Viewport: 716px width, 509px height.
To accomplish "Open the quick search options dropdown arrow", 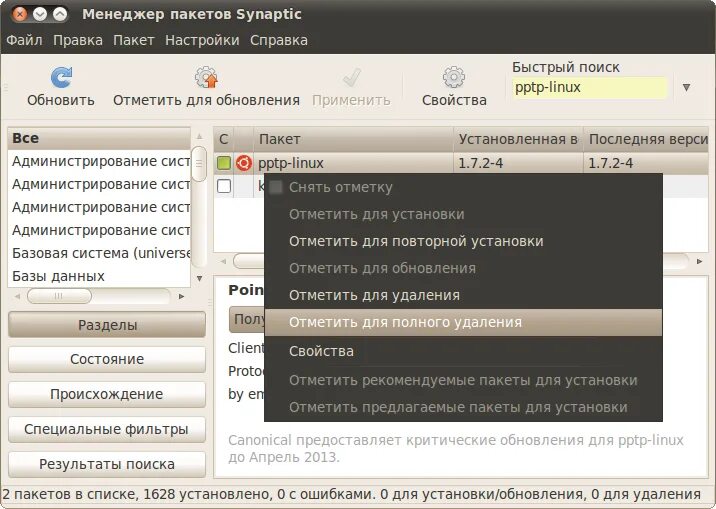I will click(686, 87).
